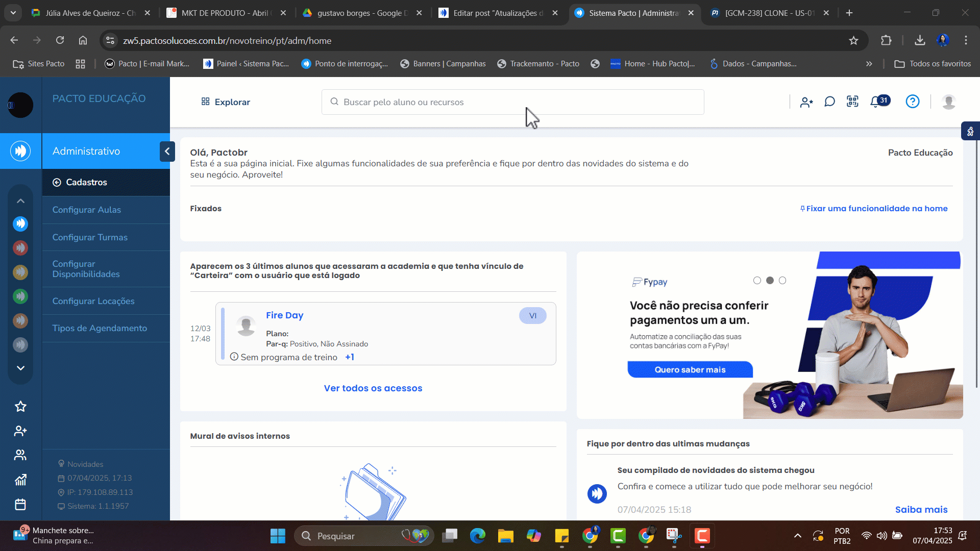Open Configurar Aulas menu item

point(87,210)
